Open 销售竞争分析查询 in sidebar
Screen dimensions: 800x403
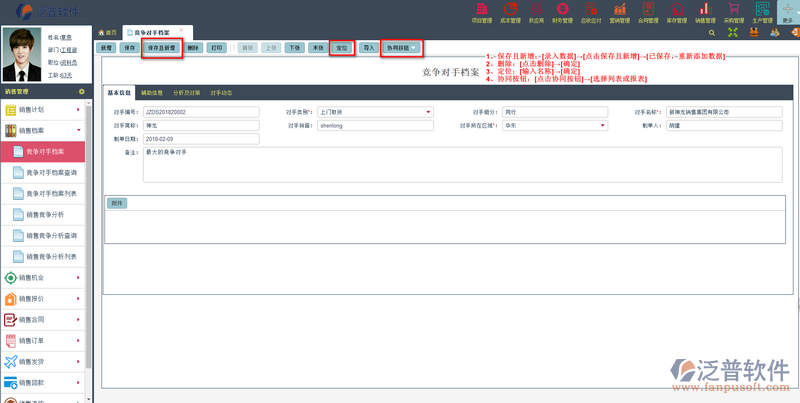point(42,236)
